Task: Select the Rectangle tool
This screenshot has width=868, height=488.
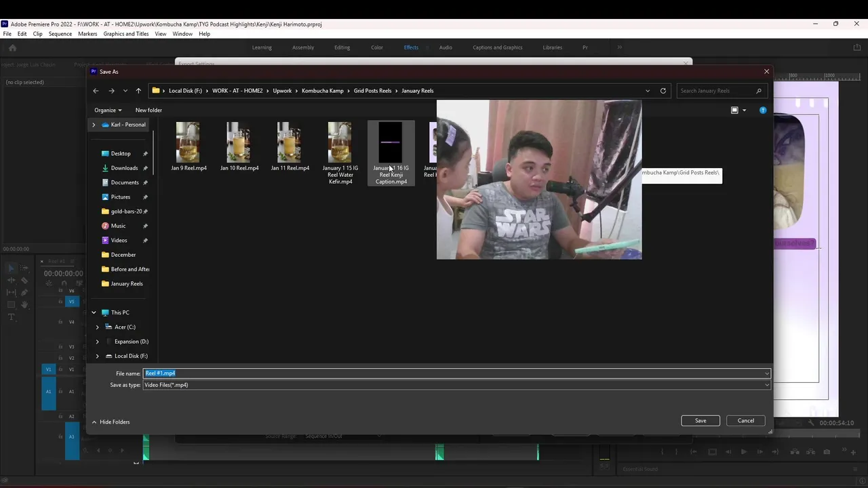Action: tap(11, 304)
